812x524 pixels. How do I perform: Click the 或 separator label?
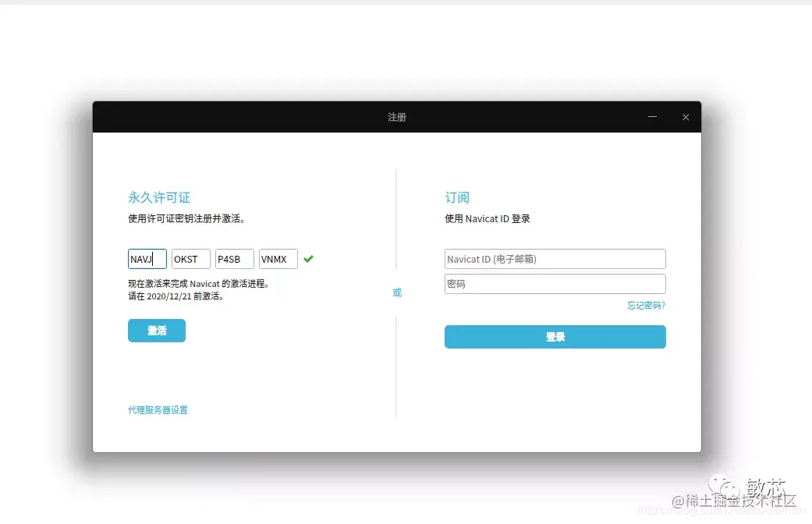(397, 292)
